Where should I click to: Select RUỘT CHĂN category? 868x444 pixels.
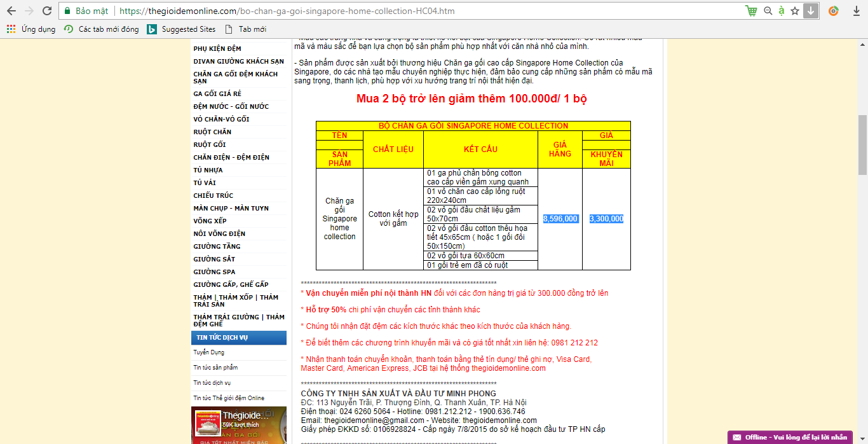212,132
